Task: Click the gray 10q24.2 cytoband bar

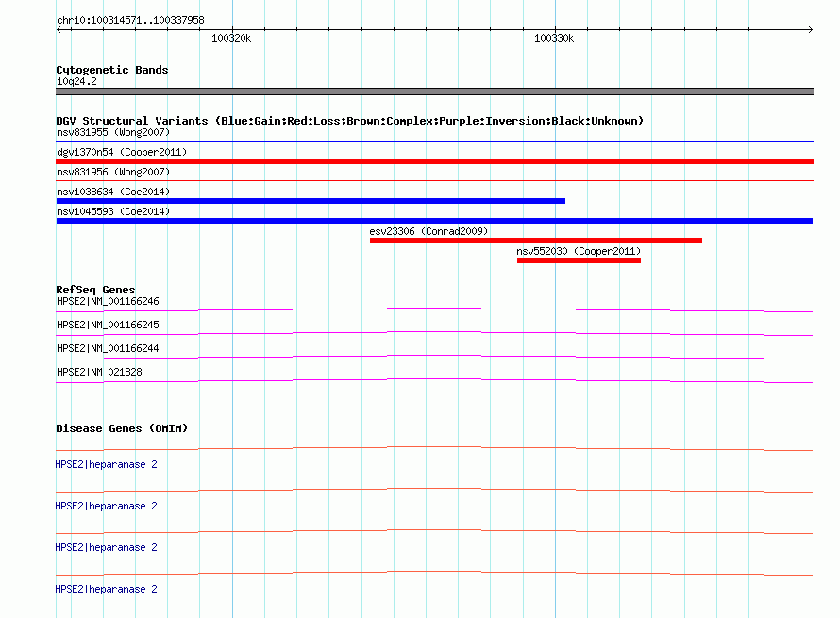Action: (434, 92)
